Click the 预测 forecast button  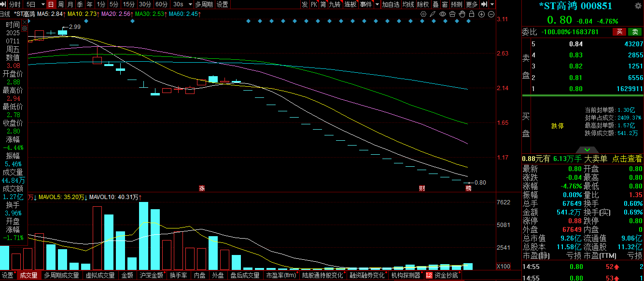tap(456, 4)
